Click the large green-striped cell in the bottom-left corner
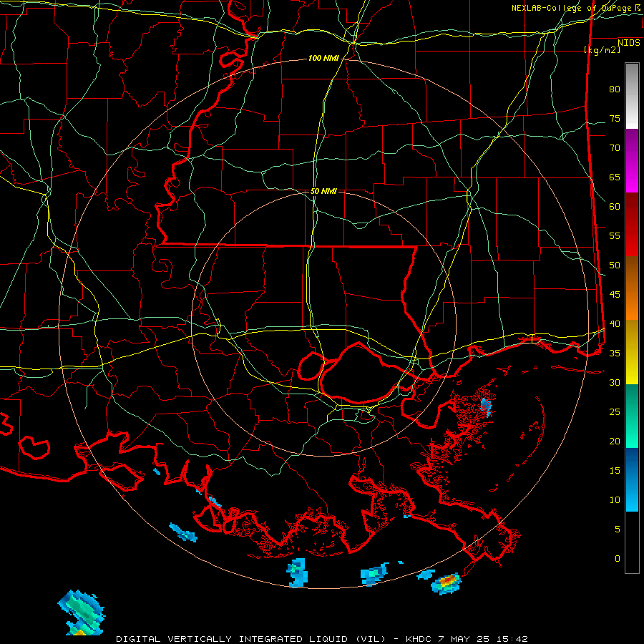This screenshot has height=644, width=644. 82,613
